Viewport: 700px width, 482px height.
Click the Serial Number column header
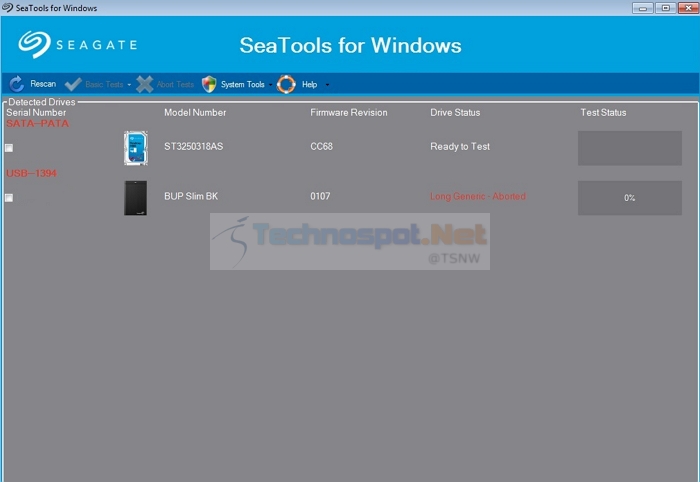(36, 112)
